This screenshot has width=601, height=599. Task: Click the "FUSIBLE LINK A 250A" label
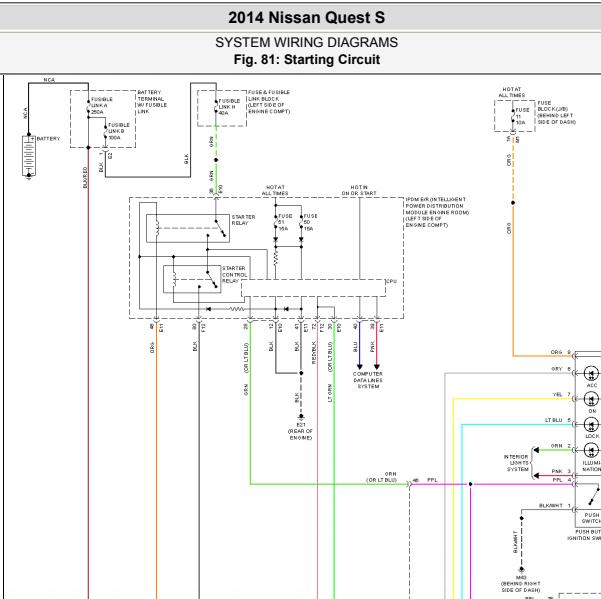(102, 105)
